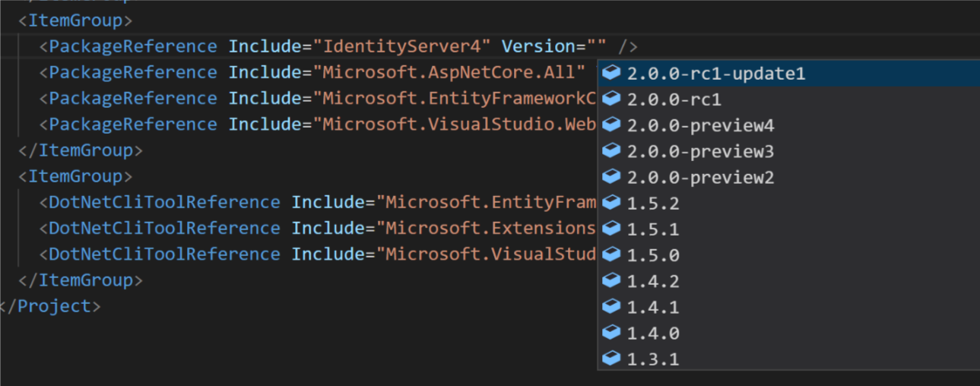Image resolution: width=980 pixels, height=386 pixels.
Task: Click package icon beside 2.0.0-rc1-update1
Action: [x=611, y=73]
